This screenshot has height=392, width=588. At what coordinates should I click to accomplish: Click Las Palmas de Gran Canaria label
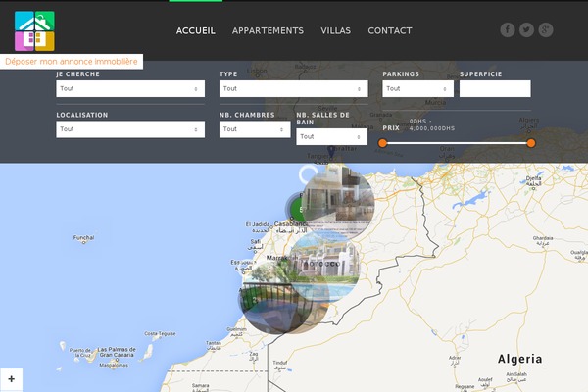(117, 352)
